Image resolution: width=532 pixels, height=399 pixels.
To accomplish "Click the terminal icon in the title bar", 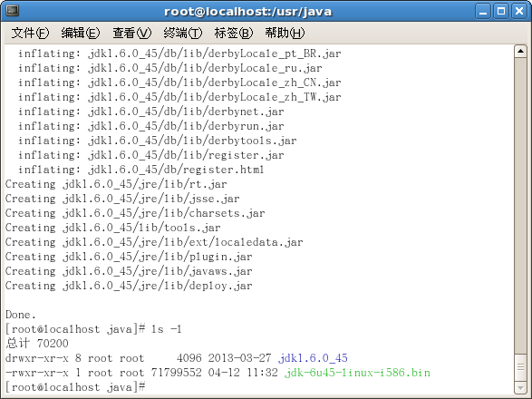I will tap(13, 11).
